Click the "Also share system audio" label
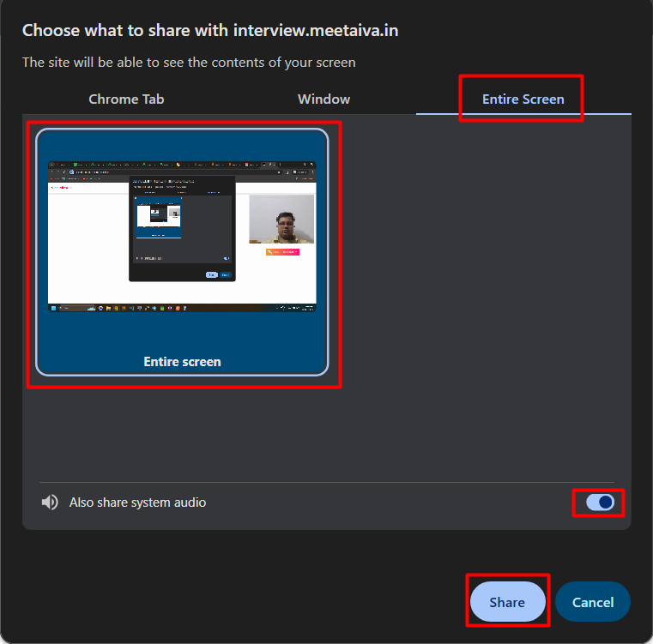 click(137, 503)
